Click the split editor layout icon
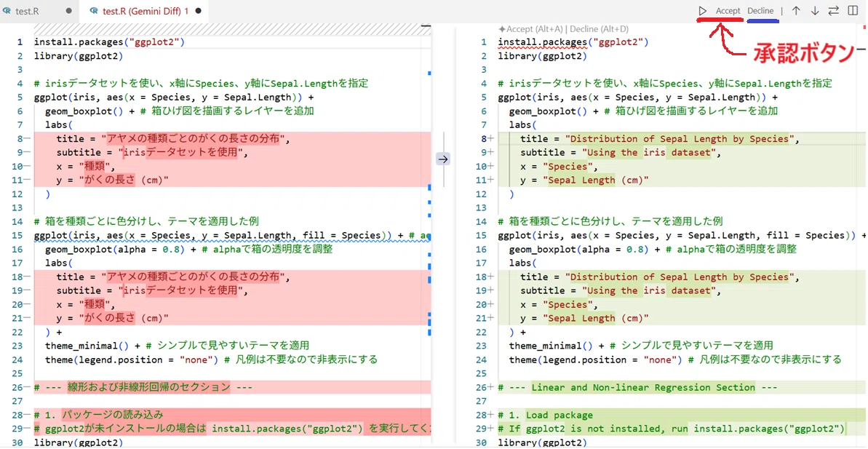 tap(853, 10)
